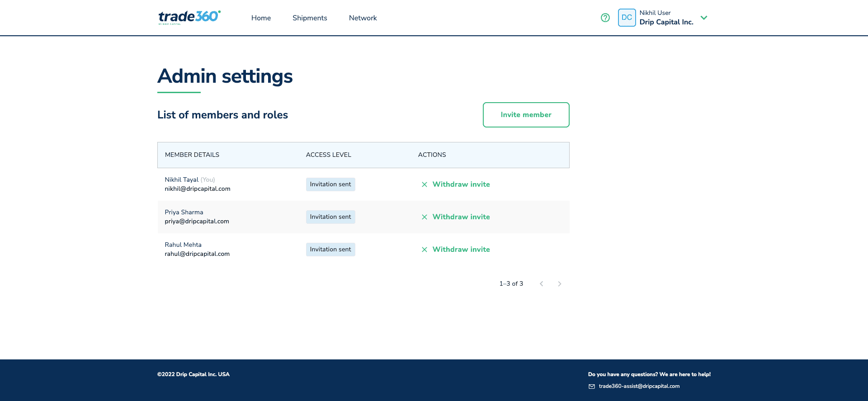Screen dimensions: 868x401
Task: Click the ACCESS LEVEL column header
Action: (x=329, y=155)
